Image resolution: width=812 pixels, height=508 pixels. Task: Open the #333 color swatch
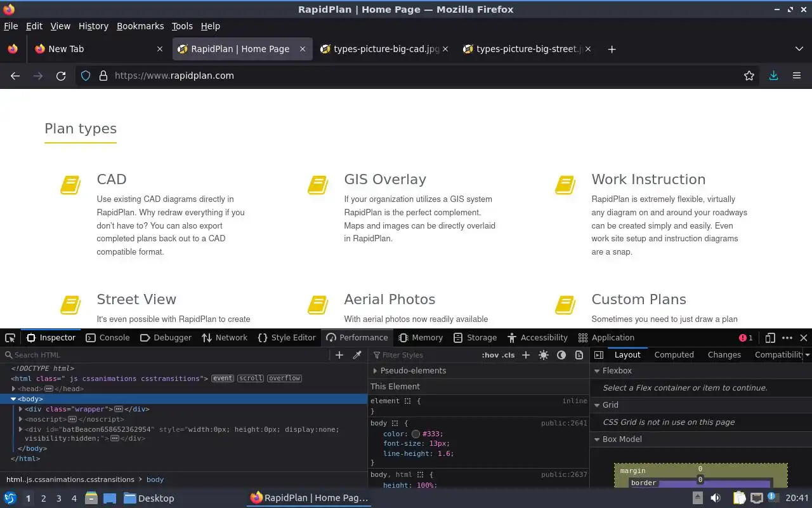coord(416,434)
